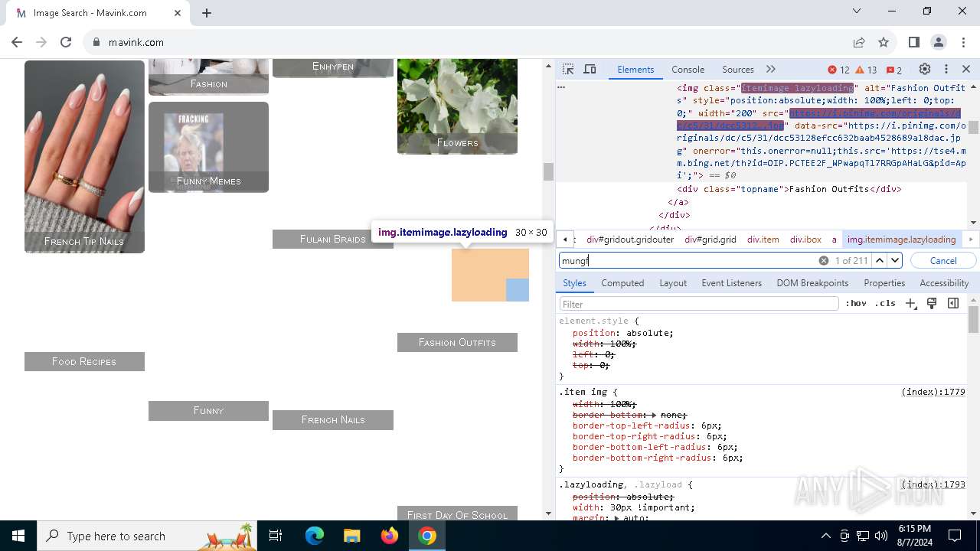Open the Properties tab
The image size is (980, 551).
[884, 282]
